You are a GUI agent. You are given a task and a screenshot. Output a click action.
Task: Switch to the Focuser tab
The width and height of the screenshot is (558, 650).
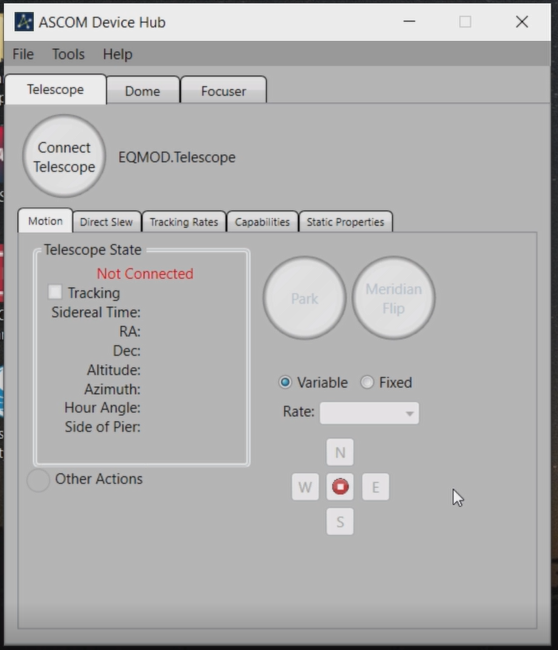pos(223,90)
